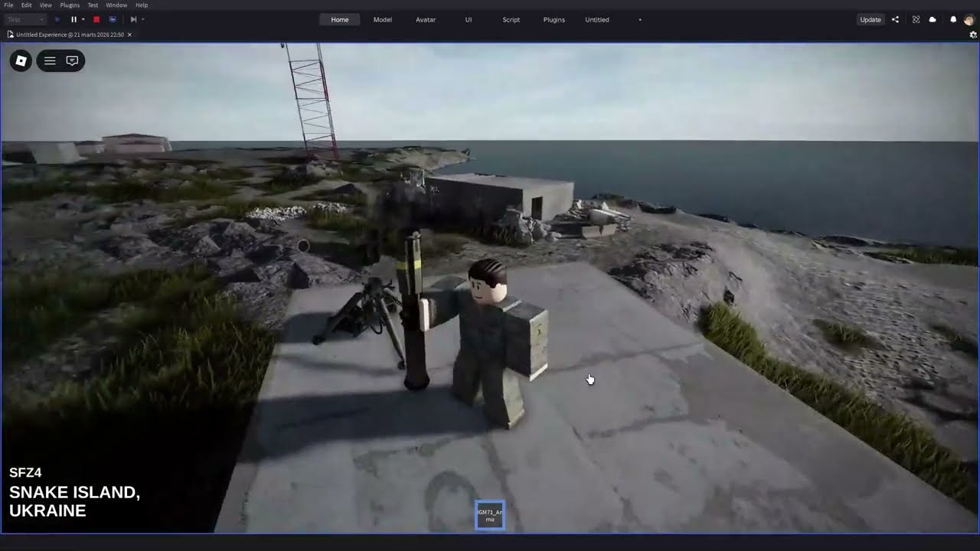Open the notifications bell
This screenshot has width=980, height=551.
[953, 19]
